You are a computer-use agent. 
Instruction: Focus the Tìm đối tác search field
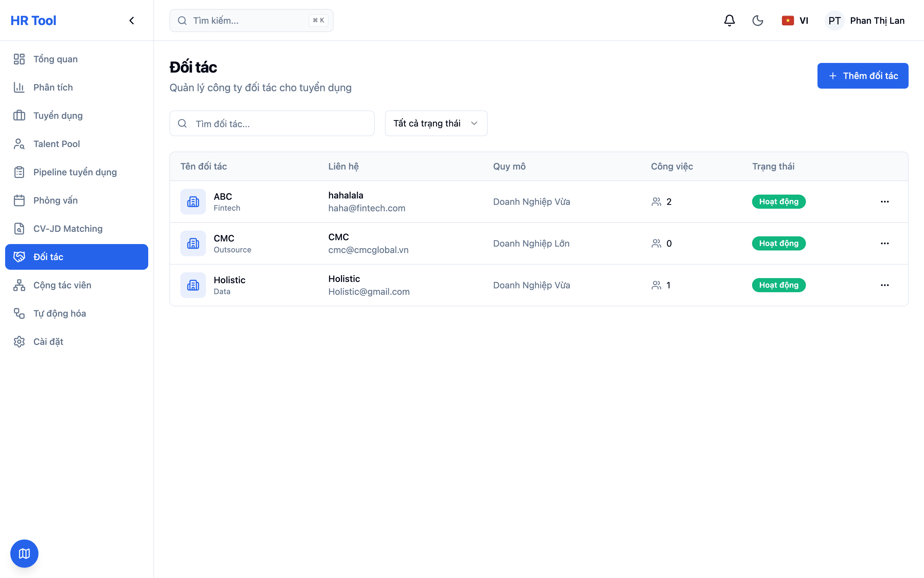click(272, 124)
